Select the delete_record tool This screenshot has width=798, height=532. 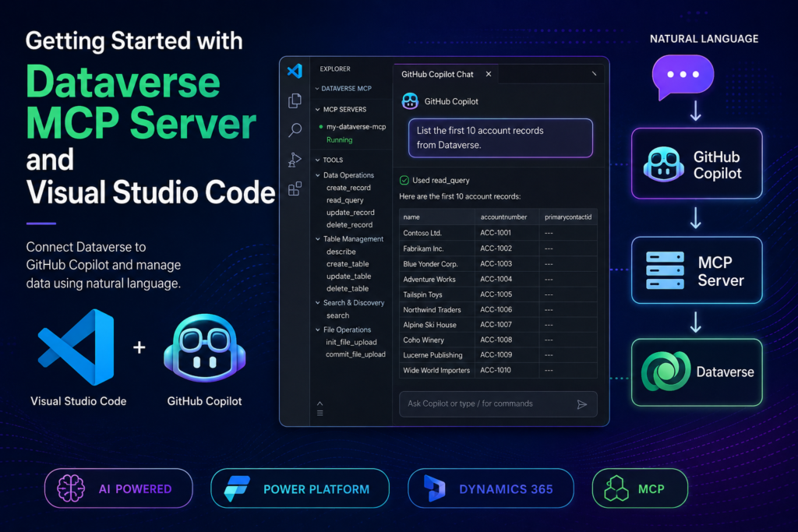[x=349, y=225]
